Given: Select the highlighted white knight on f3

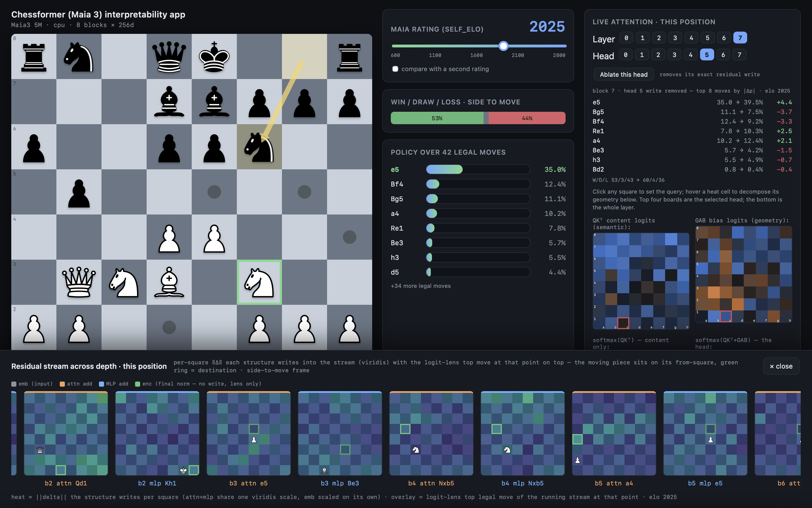Looking at the screenshot, I should pos(259,282).
